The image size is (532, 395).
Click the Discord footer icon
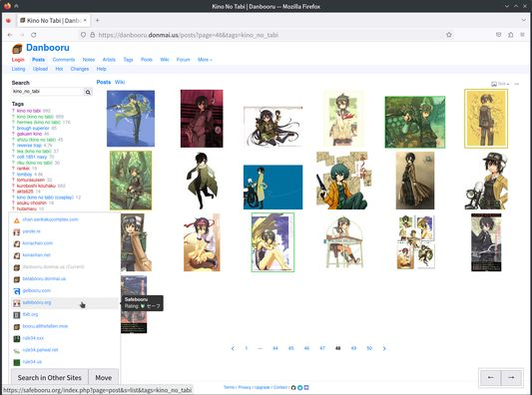[306, 387]
